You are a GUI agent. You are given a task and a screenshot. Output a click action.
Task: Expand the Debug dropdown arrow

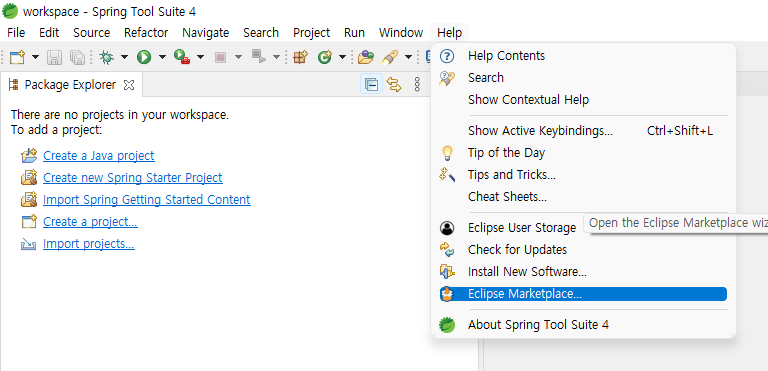pos(124,57)
